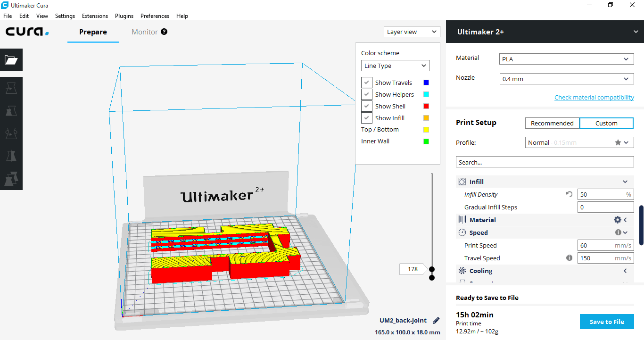This screenshot has height=340, width=644.
Task: Click the orange Infill color swatch
Action: tap(426, 118)
